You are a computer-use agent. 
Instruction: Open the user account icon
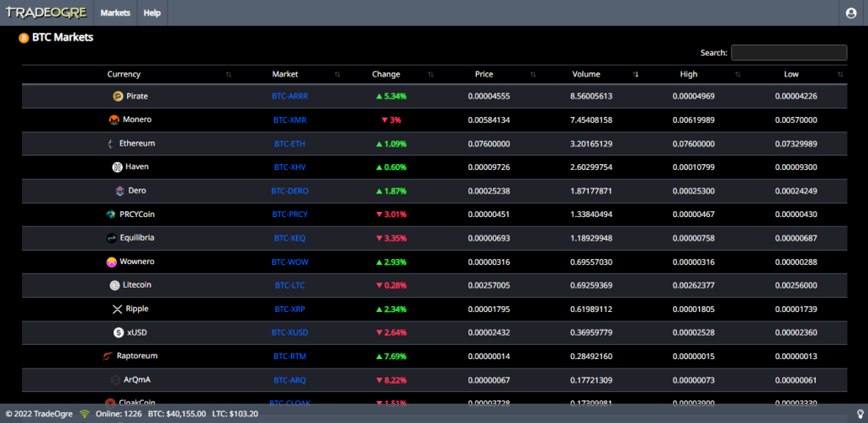[851, 13]
